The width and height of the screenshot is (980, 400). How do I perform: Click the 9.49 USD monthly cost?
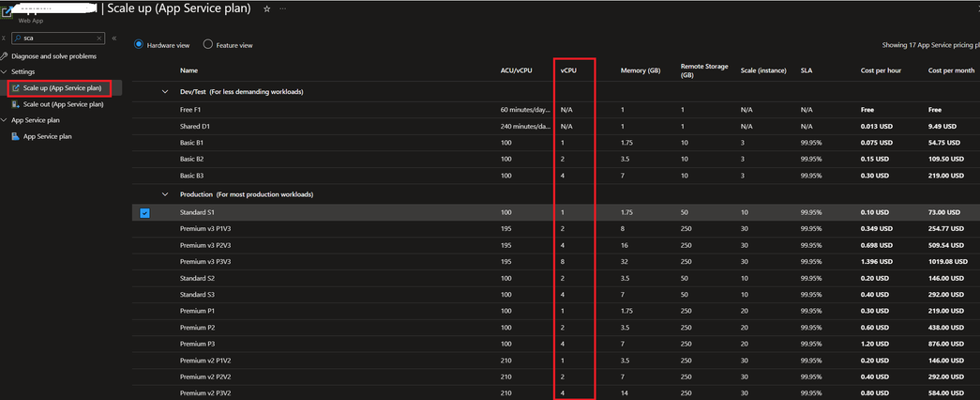pos(942,127)
